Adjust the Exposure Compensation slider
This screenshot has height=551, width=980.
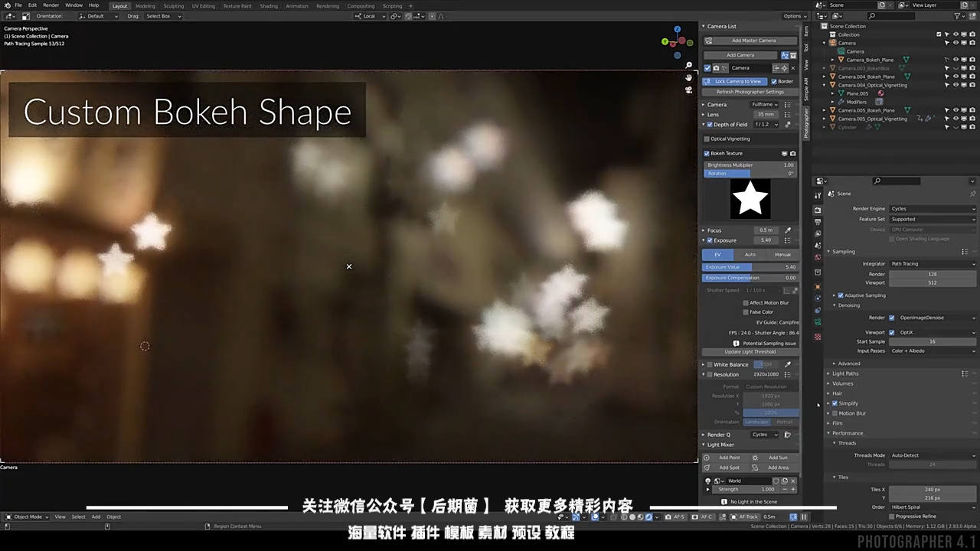tap(750, 278)
